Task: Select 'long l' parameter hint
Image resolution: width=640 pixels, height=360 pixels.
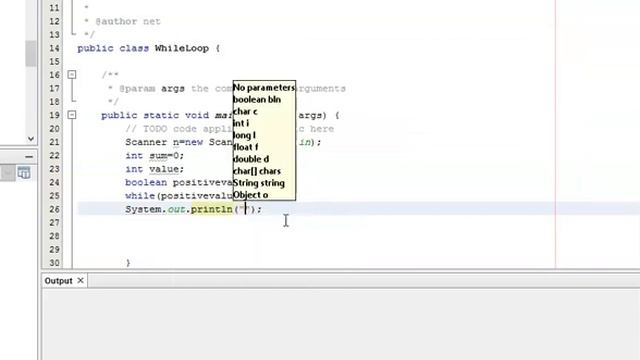Action: coord(244,135)
